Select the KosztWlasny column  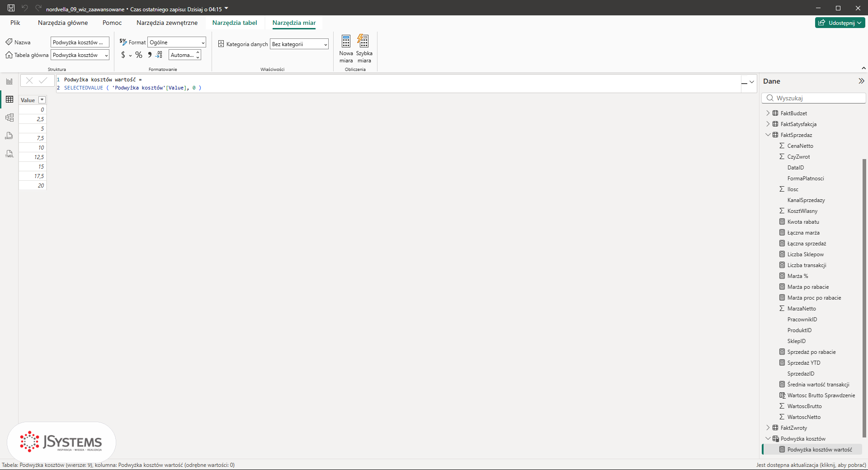(802, 211)
